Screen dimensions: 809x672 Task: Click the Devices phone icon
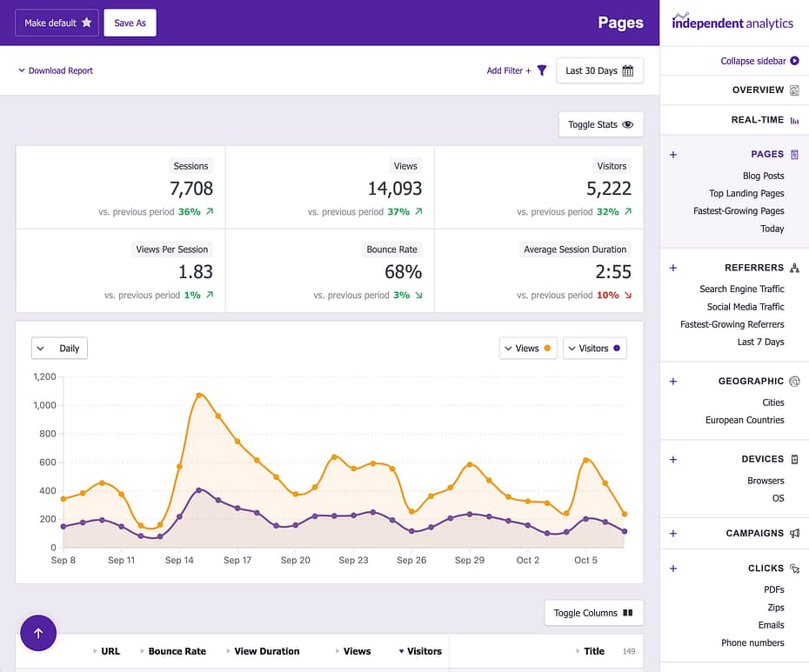click(x=794, y=459)
